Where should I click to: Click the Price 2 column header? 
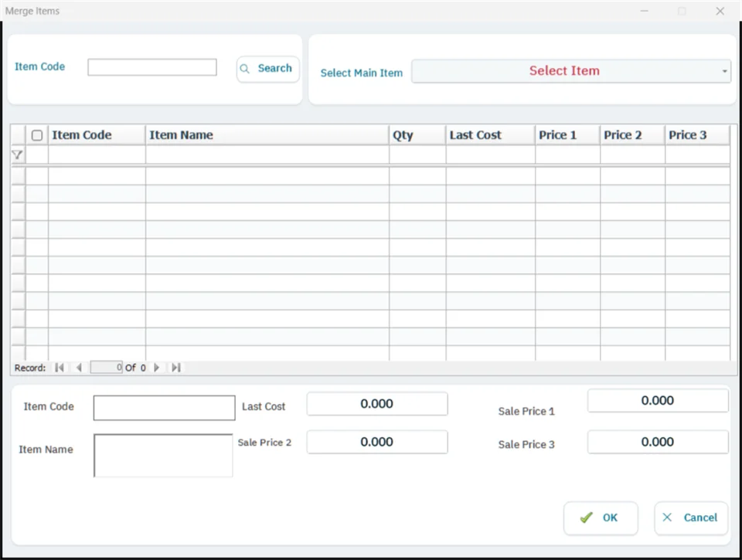pos(632,135)
